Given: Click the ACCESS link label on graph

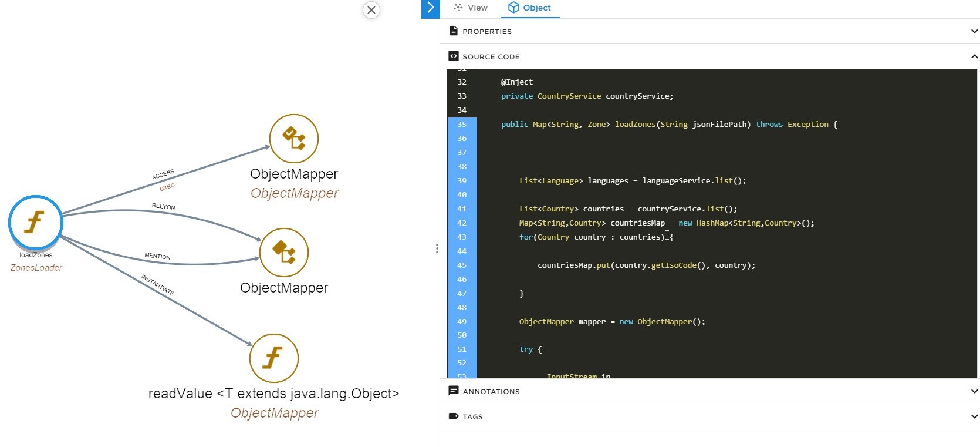Looking at the screenshot, I should [x=163, y=174].
